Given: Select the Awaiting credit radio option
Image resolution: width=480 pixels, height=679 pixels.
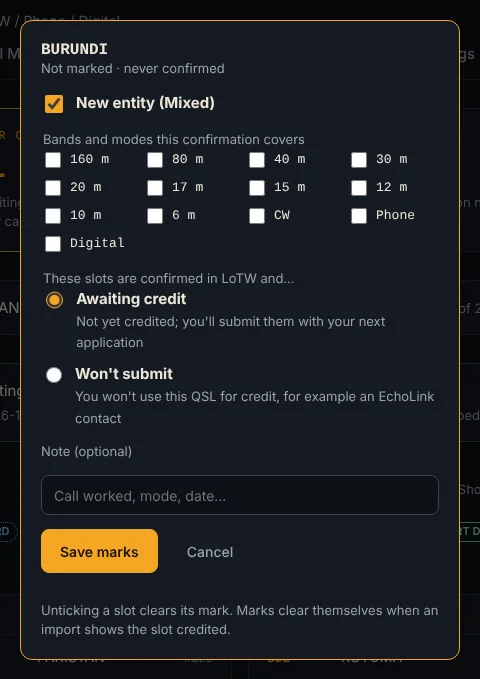Looking at the screenshot, I should [54, 300].
